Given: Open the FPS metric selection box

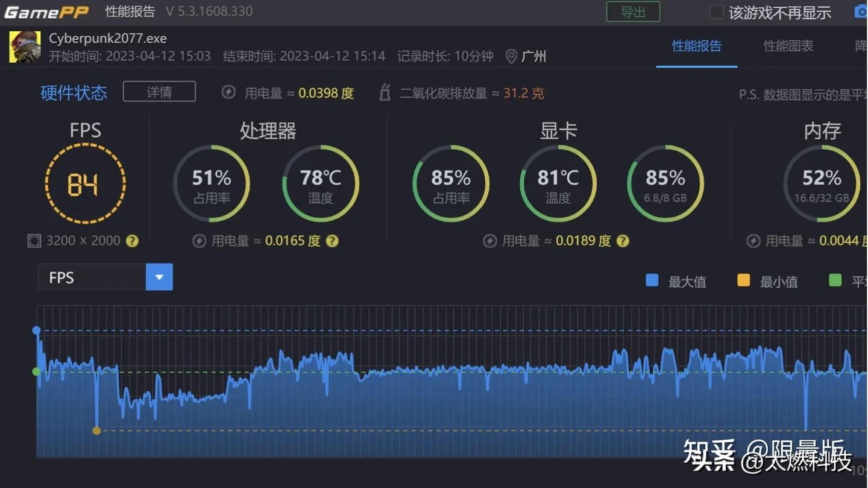Looking at the screenshot, I should click(92, 277).
